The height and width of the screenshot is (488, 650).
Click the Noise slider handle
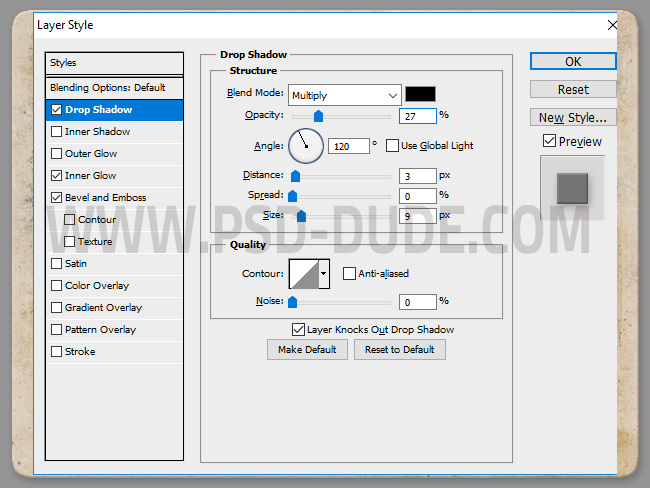(292, 302)
